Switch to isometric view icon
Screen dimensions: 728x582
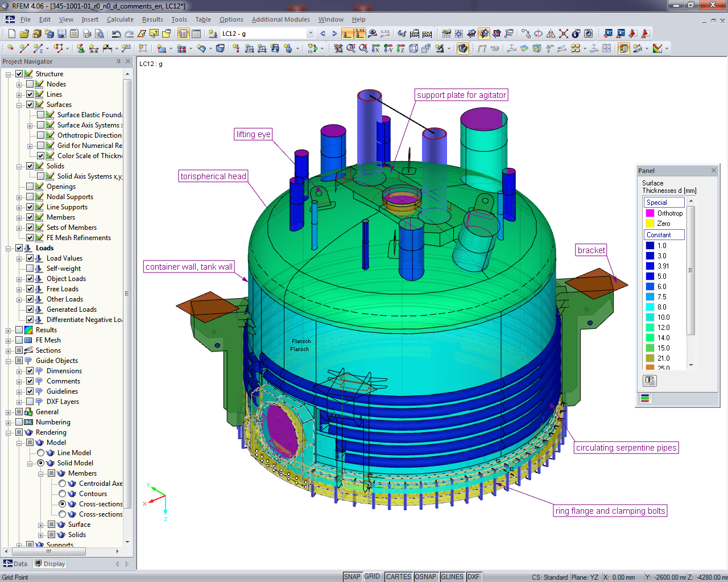(x=412, y=48)
